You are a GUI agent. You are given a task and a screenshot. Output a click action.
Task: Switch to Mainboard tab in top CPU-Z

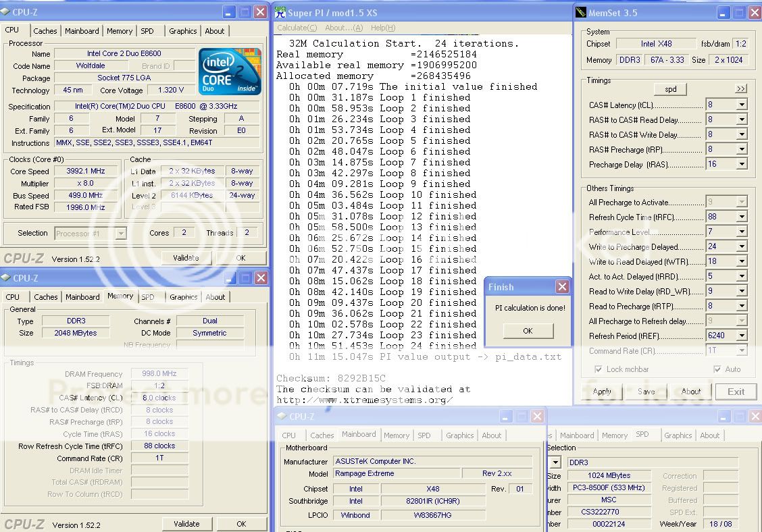click(82, 31)
